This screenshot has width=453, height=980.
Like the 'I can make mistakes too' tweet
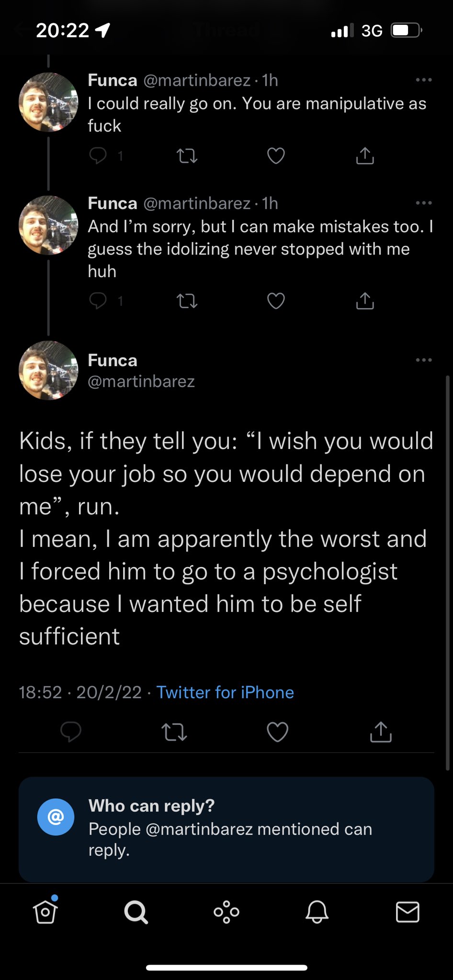click(x=276, y=301)
